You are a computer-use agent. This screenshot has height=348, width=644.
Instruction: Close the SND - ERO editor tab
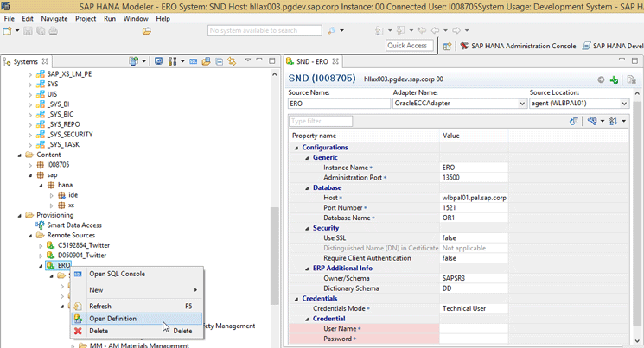click(x=335, y=61)
